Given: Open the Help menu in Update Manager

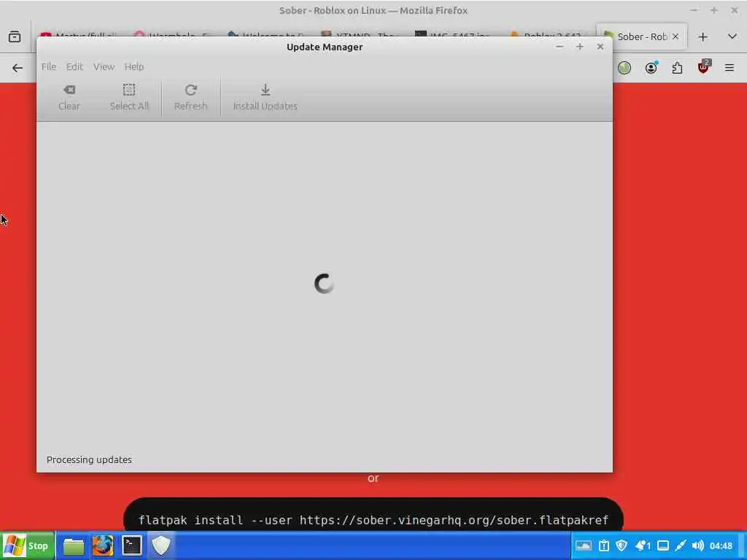Looking at the screenshot, I should click(x=134, y=66).
